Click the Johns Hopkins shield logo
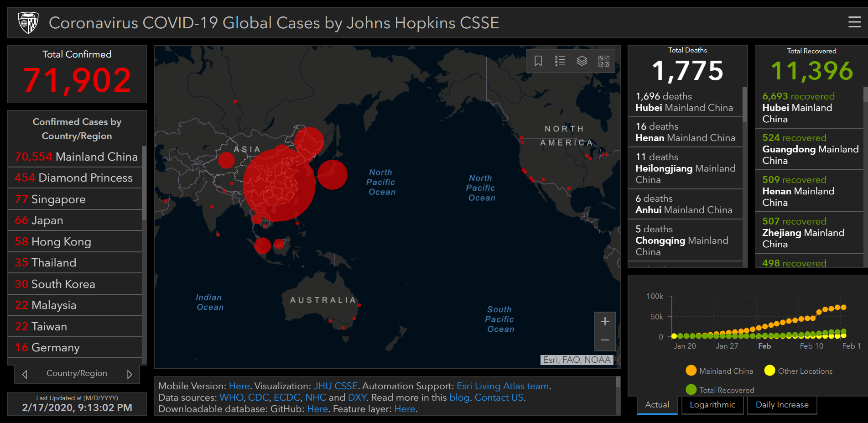The width and height of the screenshot is (868, 423). pyautogui.click(x=28, y=22)
